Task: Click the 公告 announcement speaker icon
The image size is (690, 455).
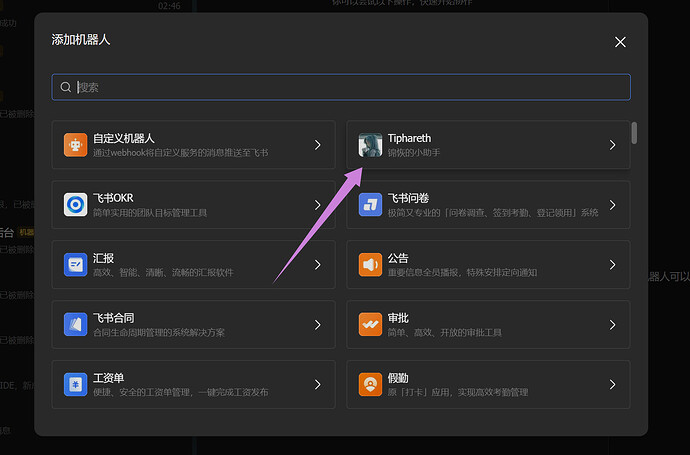Action: click(x=370, y=264)
